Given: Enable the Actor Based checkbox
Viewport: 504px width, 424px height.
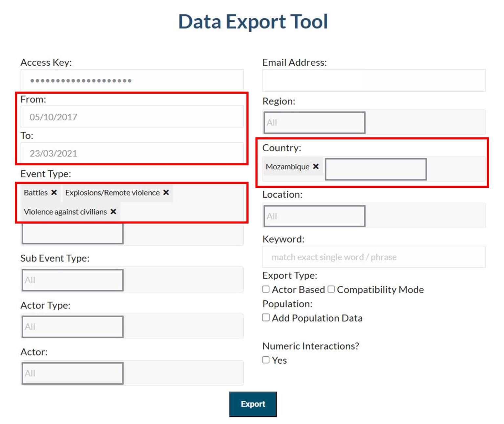Looking at the screenshot, I should (x=266, y=289).
